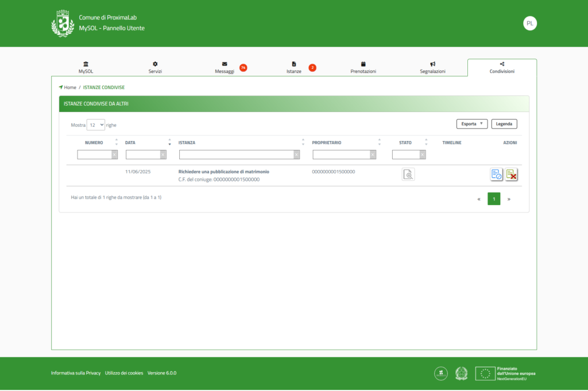Select page 1 in the pagination
Screen dimensions: 588x391
click(494, 199)
